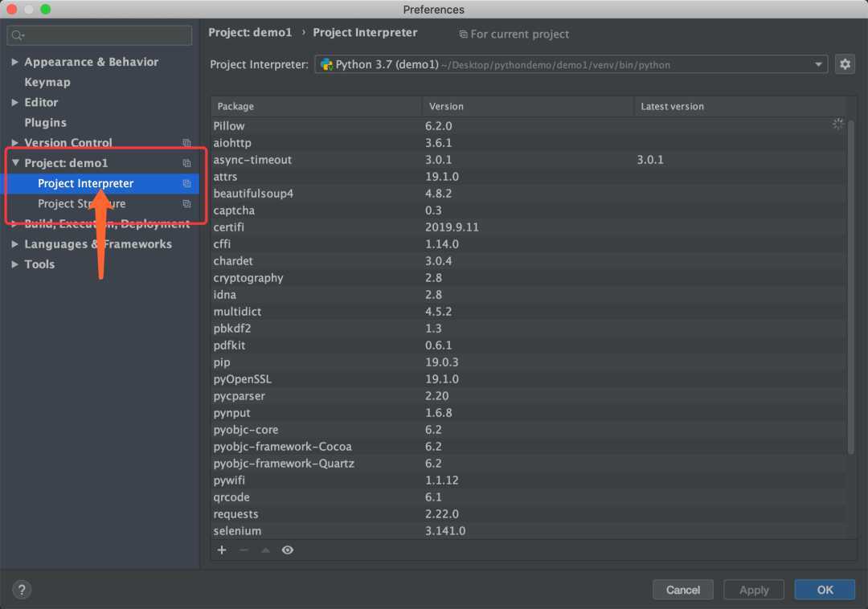Click in the settings search field
The width and height of the screenshot is (868, 609).
tap(100, 35)
